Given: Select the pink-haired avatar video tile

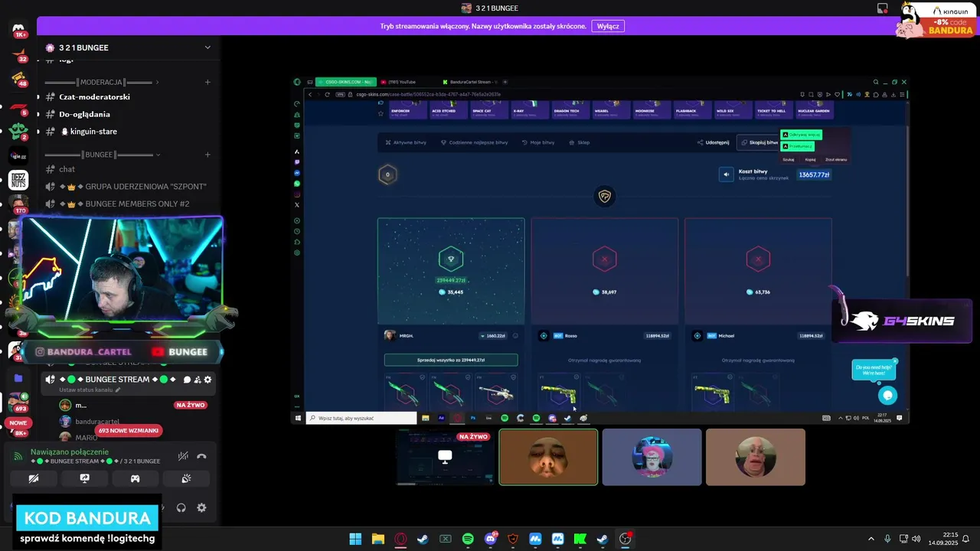Looking at the screenshot, I should [652, 457].
